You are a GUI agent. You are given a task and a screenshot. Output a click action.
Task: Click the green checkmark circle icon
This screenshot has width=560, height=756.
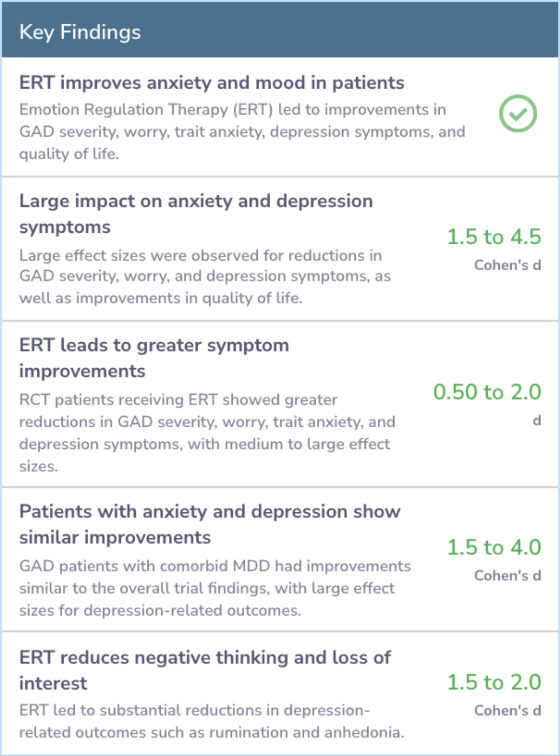click(x=517, y=114)
